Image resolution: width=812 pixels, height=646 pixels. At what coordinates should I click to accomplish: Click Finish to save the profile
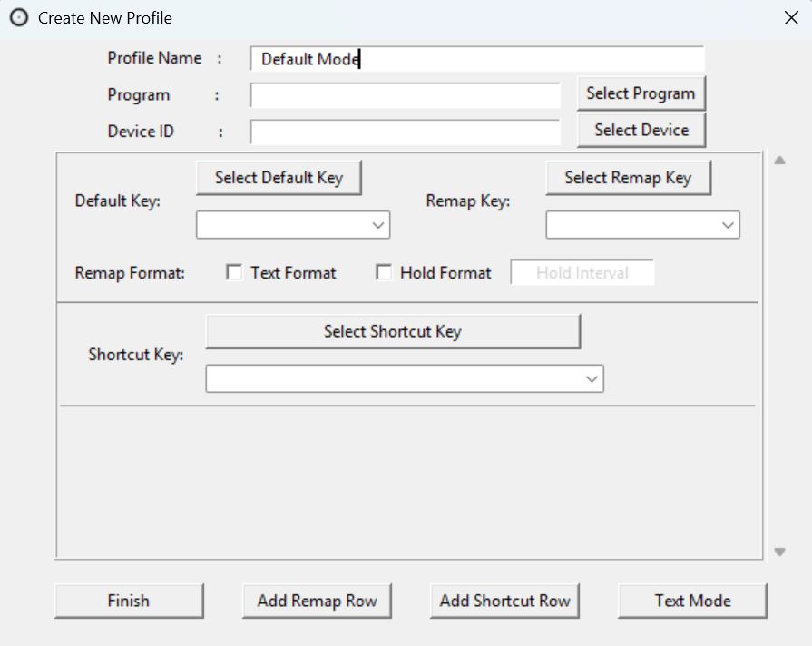[x=128, y=600]
